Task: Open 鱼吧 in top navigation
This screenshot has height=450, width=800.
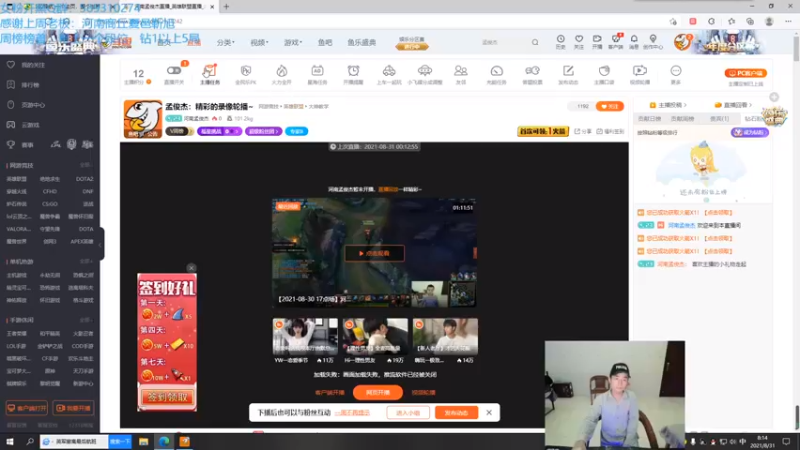Action: 324,42
